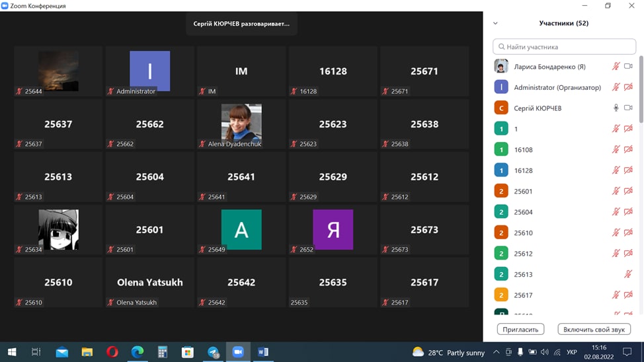644x362 pixels.
Task: Click muted mic icon on Olena Yatsukh video tile
Action: [x=110, y=303]
